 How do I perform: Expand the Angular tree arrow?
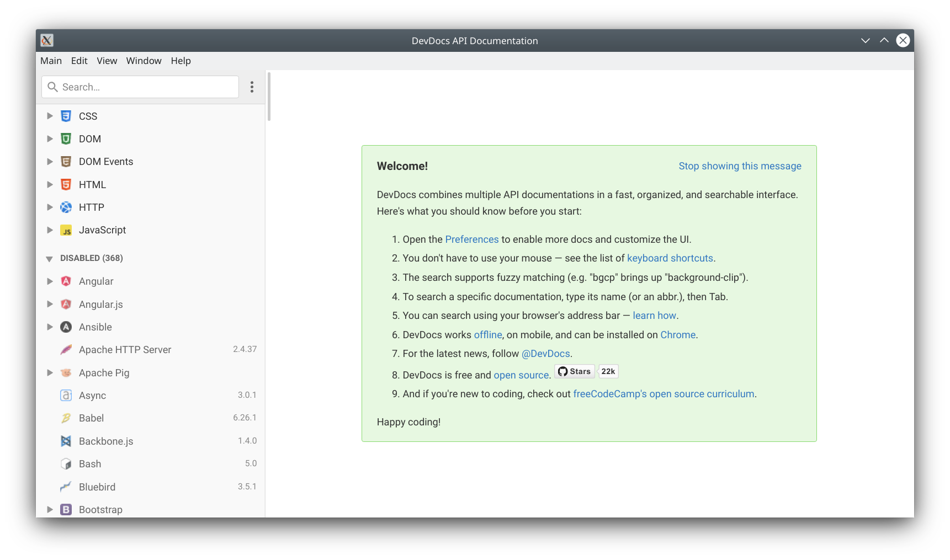tap(50, 281)
